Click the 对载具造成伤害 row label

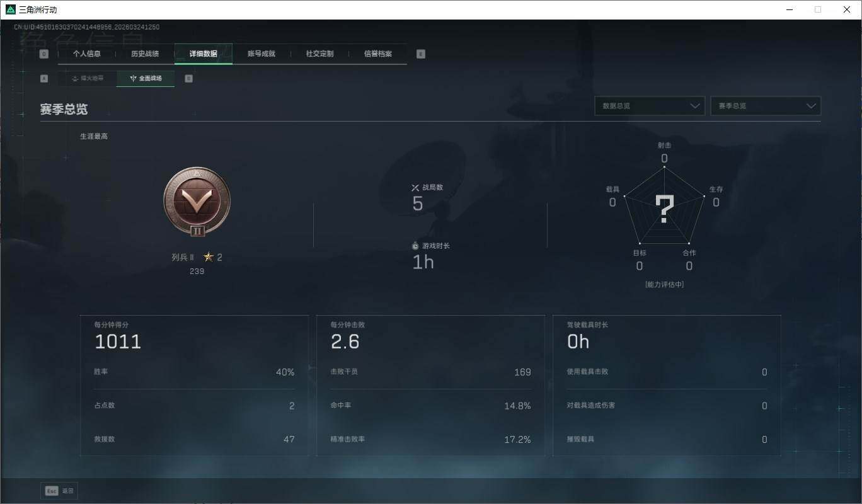[591, 406]
